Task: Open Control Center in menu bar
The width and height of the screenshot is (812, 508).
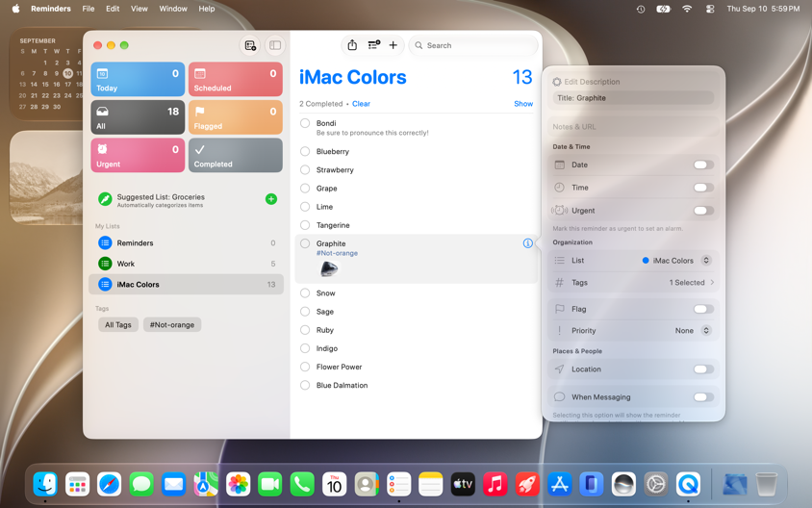Action: (710, 9)
